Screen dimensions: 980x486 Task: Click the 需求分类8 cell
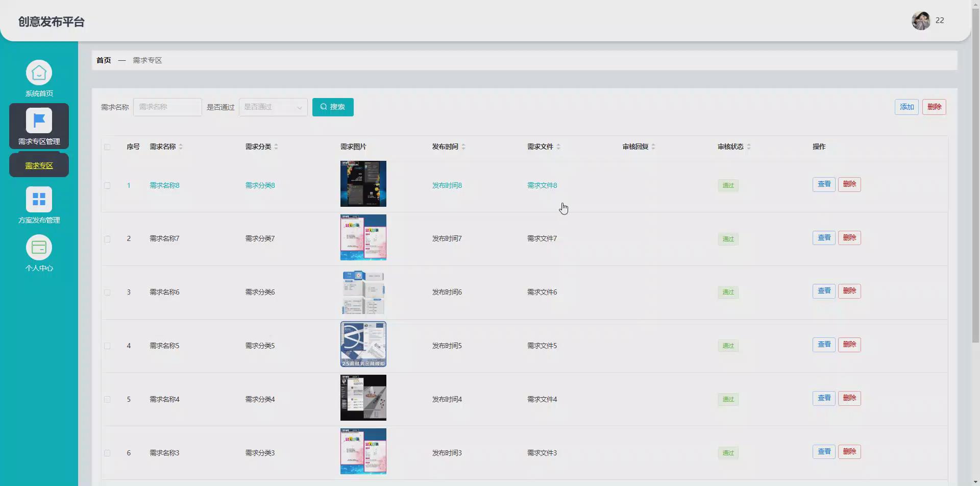[x=260, y=185]
